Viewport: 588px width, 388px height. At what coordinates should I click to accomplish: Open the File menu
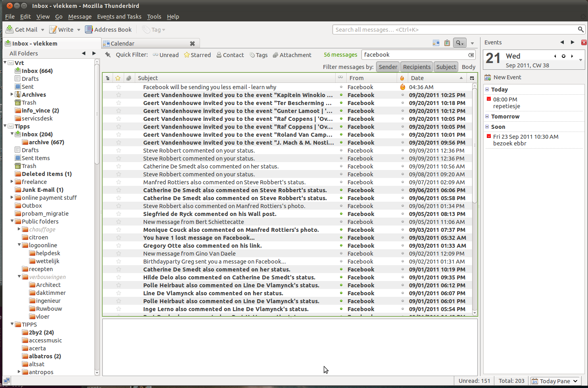point(10,17)
